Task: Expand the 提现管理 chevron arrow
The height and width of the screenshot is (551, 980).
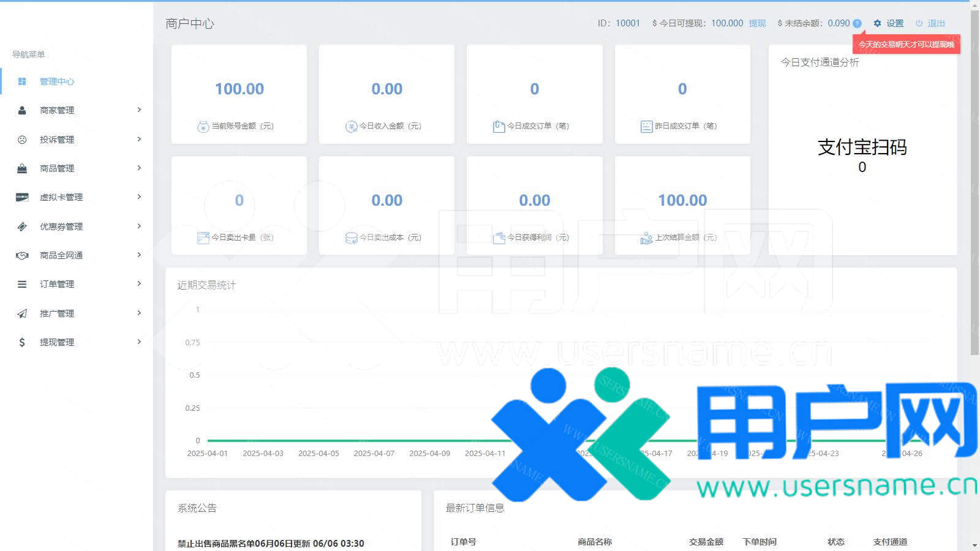Action: 139,342
